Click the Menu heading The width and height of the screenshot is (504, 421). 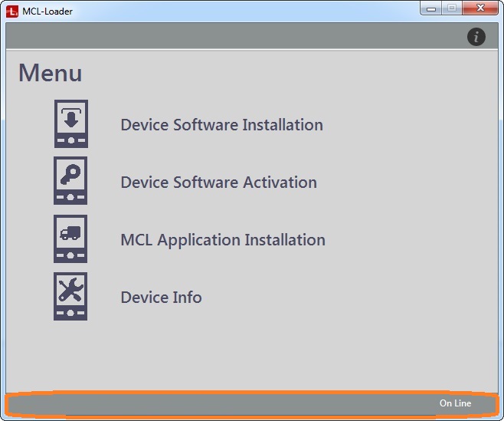click(x=50, y=73)
